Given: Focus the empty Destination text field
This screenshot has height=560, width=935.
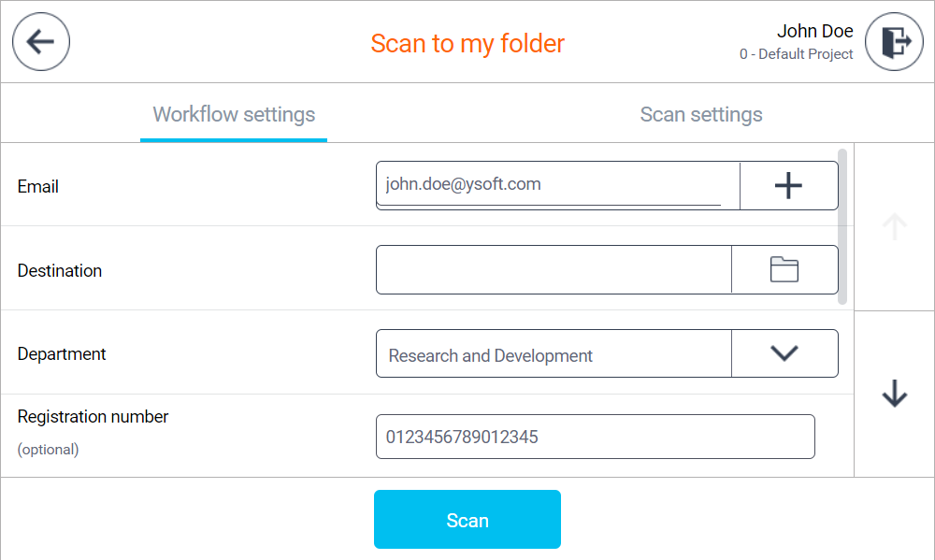Looking at the screenshot, I should click(x=554, y=270).
